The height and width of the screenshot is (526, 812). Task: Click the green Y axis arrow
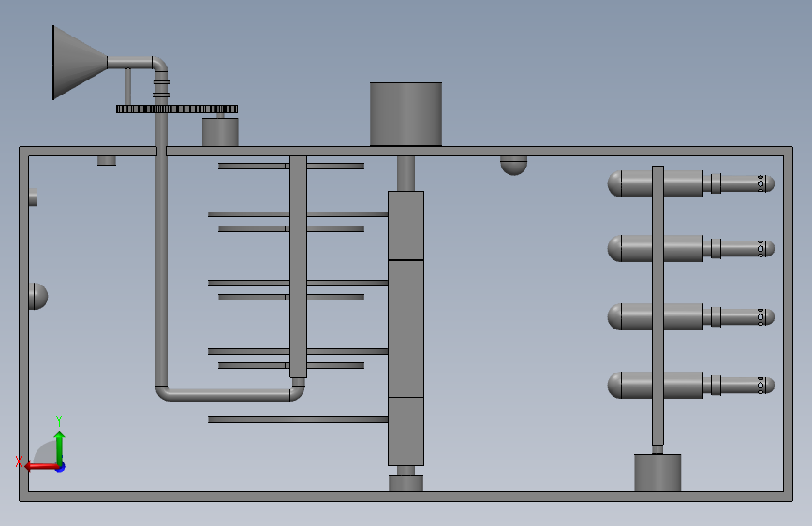tap(60, 447)
